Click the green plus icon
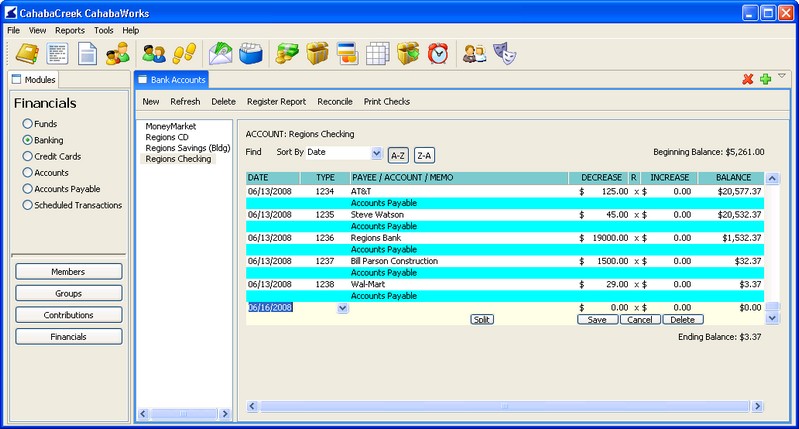This screenshot has width=799, height=429. pos(765,79)
